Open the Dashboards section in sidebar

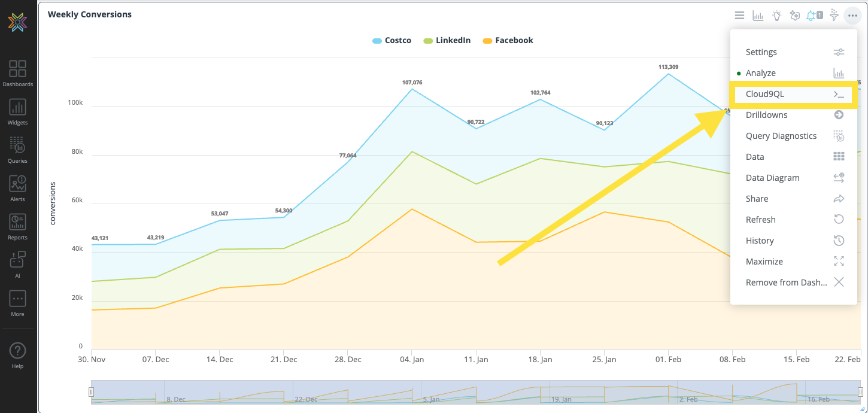17,73
